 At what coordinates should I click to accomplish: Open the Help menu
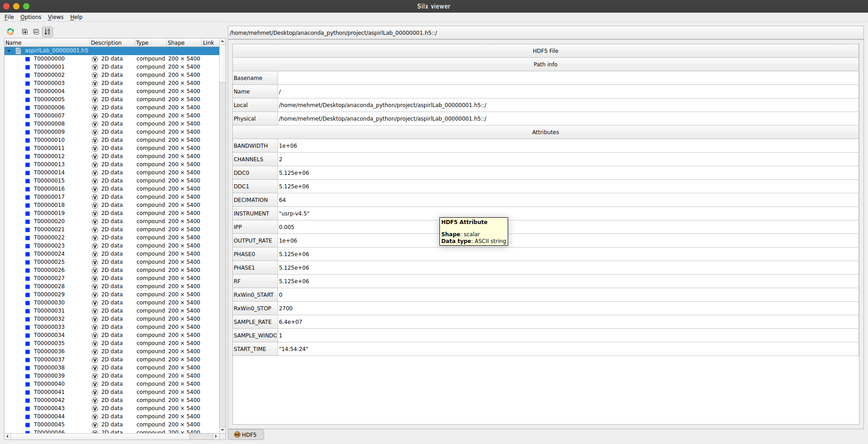(x=76, y=17)
